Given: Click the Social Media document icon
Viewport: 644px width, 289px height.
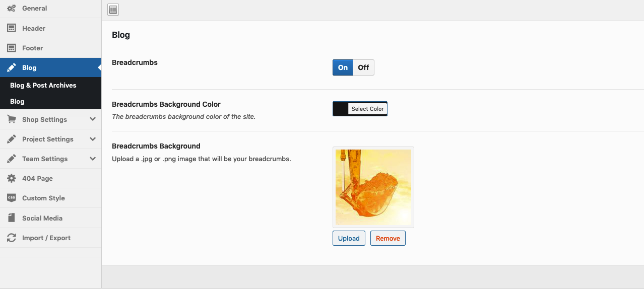Looking at the screenshot, I should (x=11, y=218).
